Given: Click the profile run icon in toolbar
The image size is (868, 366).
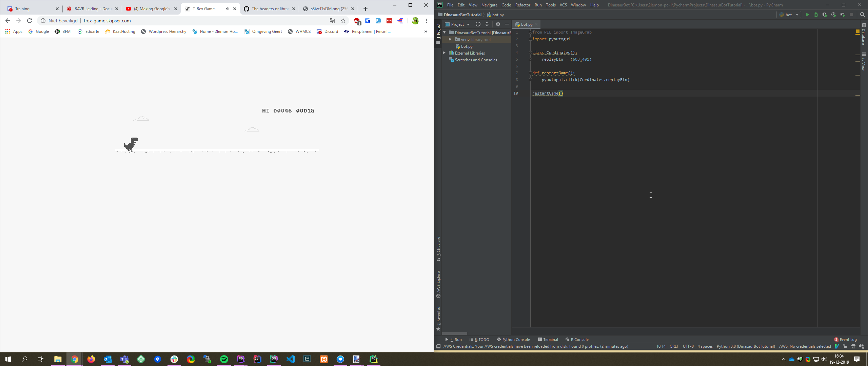Looking at the screenshot, I should tap(834, 15).
